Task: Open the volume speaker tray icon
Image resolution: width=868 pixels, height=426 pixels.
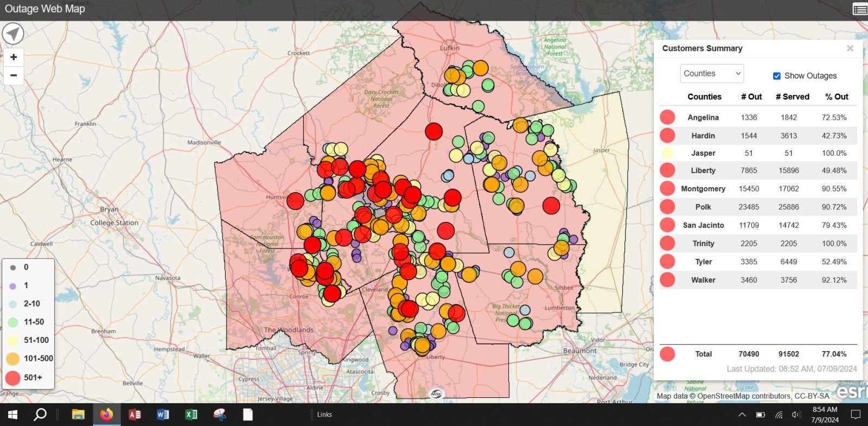Action: pyautogui.click(x=796, y=415)
